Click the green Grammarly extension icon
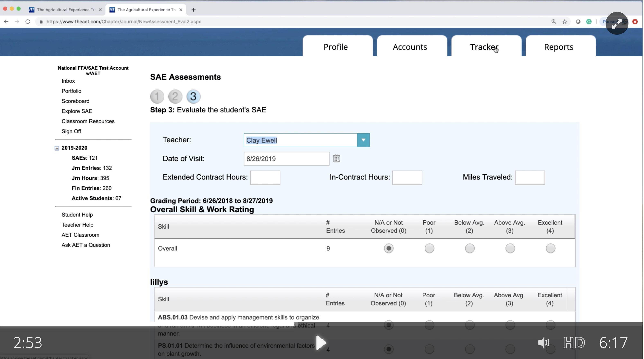The width and height of the screenshot is (644, 359). 589,22
